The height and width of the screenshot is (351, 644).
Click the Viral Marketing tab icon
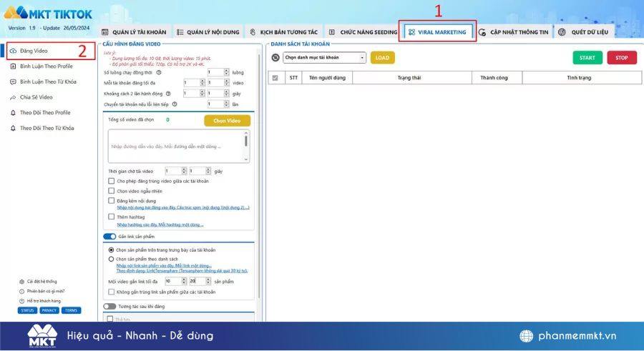pos(411,32)
